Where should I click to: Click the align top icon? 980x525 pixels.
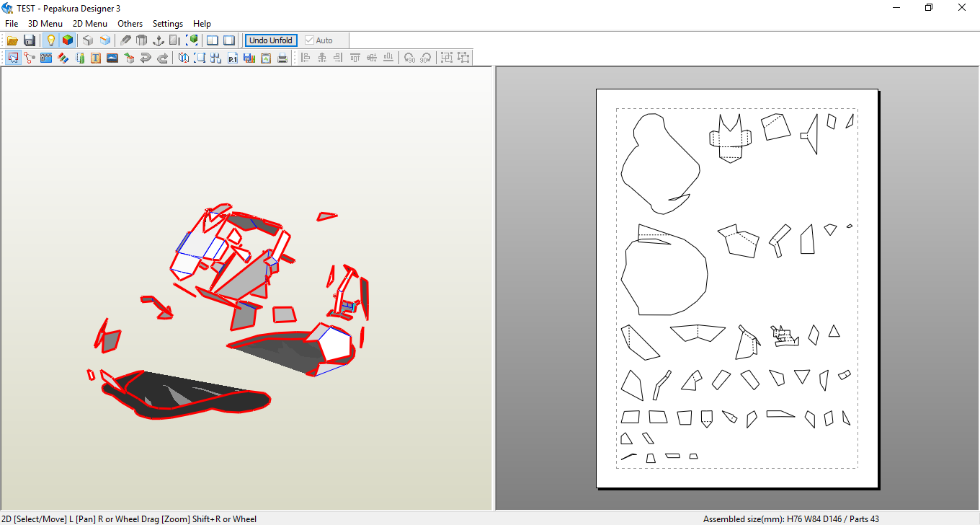pos(355,58)
